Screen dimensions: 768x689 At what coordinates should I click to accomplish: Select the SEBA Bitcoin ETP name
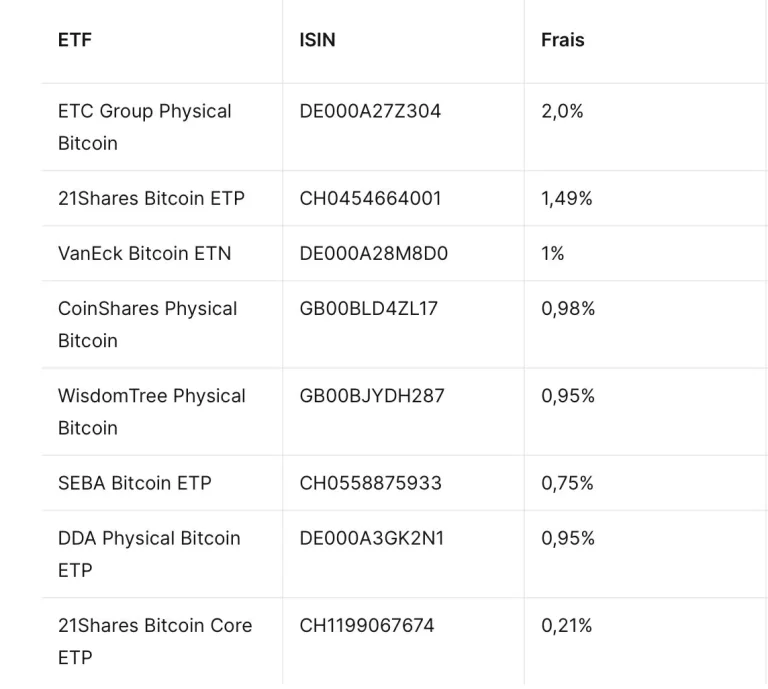(x=135, y=483)
